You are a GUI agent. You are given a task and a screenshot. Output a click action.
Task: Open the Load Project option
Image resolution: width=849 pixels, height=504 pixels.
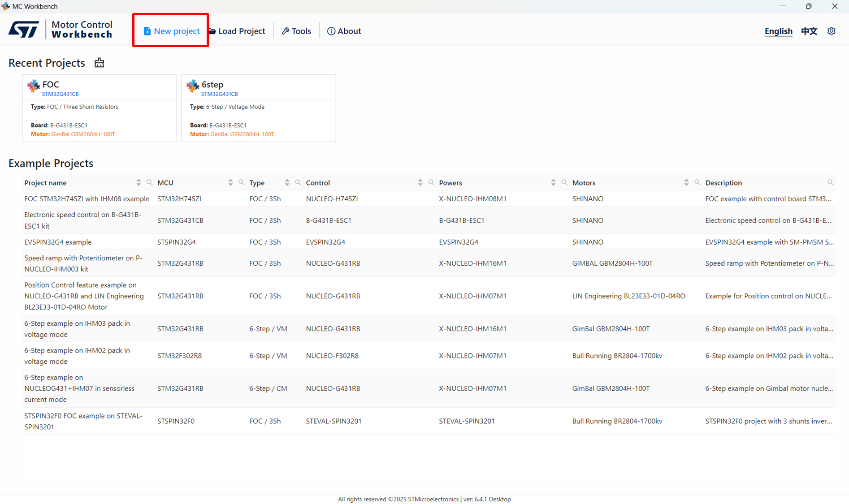(x=237, y=31)
